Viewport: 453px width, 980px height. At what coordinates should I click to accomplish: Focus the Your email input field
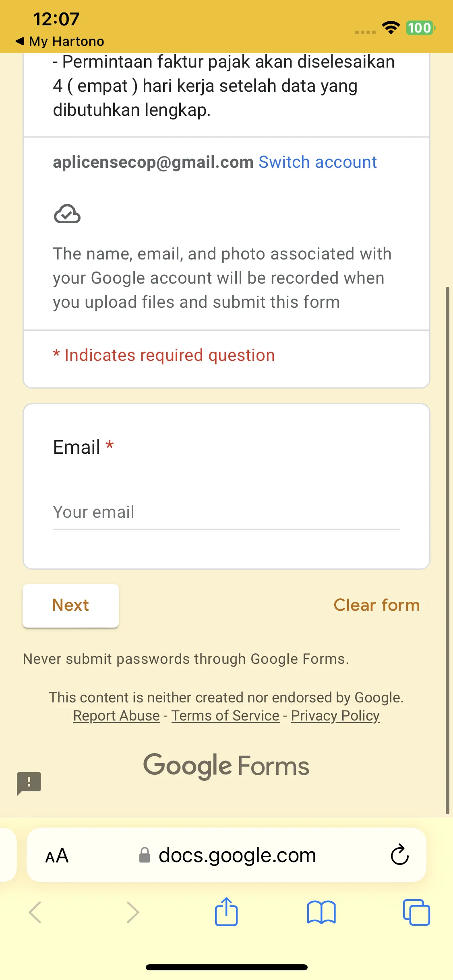226,512
